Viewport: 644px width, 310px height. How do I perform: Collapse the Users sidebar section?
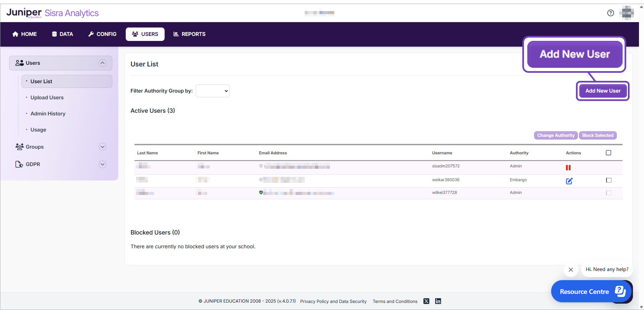pyautogui.click(x=103, y=63)
